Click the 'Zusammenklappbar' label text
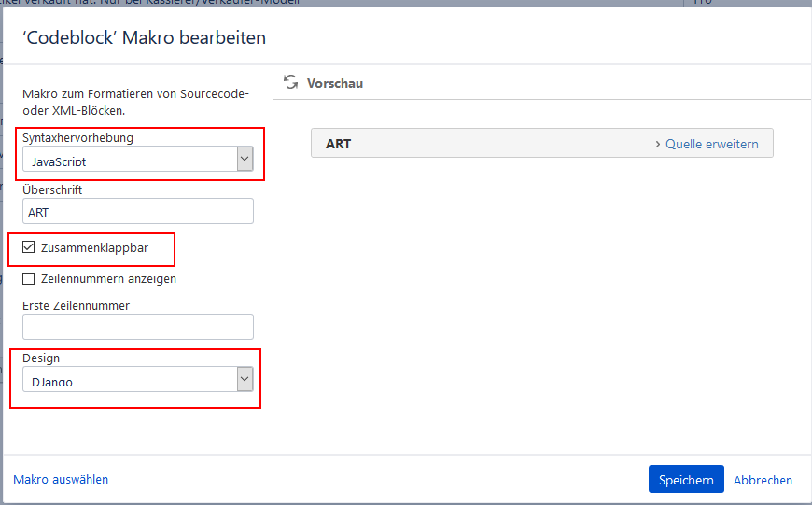Image resolution: width=812 pixels, height=505 pixels. (94, 248)
